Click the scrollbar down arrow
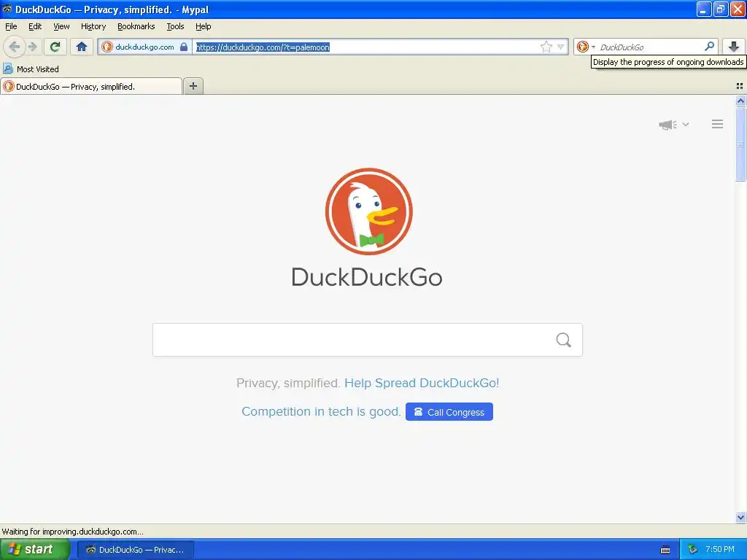Viewport: 747px width, 560px height. coord(740,517)
